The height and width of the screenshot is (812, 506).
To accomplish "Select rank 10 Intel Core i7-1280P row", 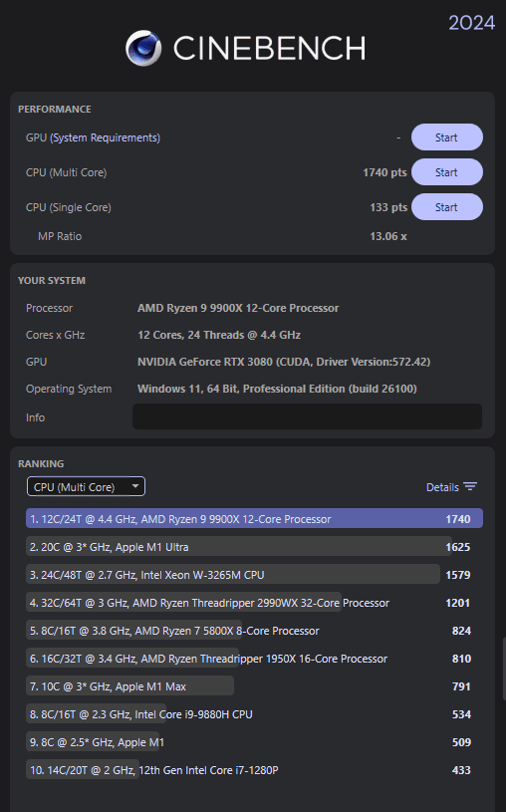I will click(x=254, y=770).
